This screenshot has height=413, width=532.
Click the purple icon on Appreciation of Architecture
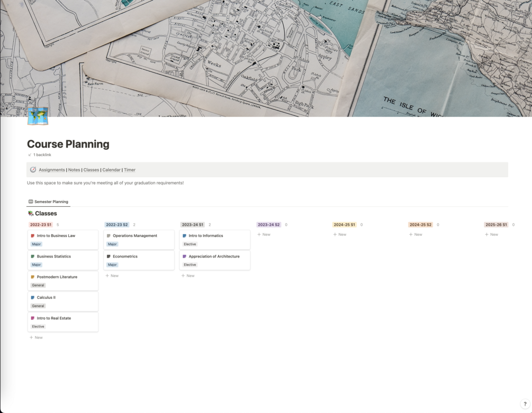184,256
